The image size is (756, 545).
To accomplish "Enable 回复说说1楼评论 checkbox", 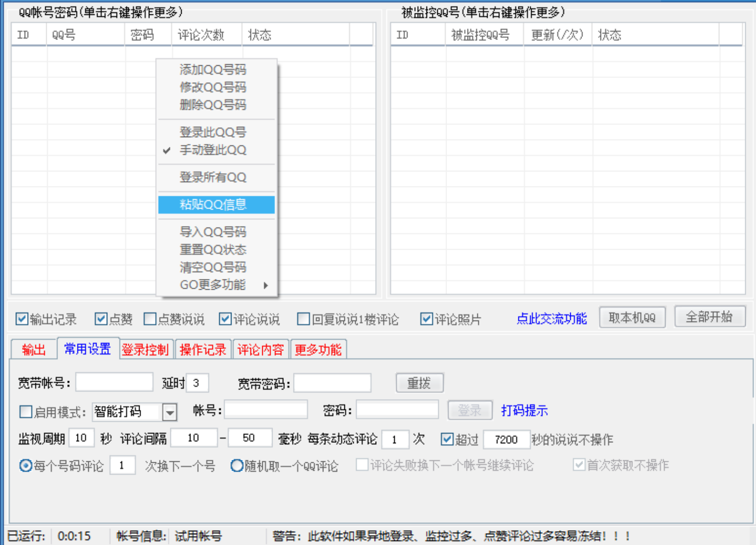I will (303, 319).
